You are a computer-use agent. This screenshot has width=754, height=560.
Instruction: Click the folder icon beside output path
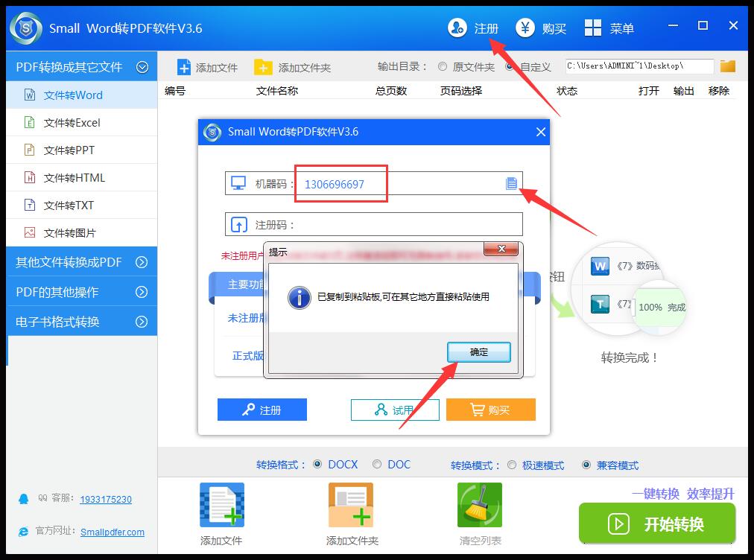pos(727,66)
